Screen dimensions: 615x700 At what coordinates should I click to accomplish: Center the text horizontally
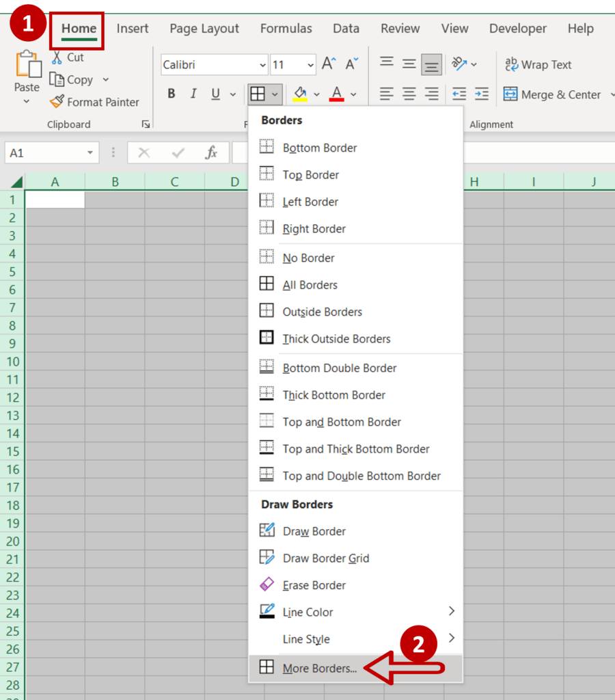click(x=409, y=94)
